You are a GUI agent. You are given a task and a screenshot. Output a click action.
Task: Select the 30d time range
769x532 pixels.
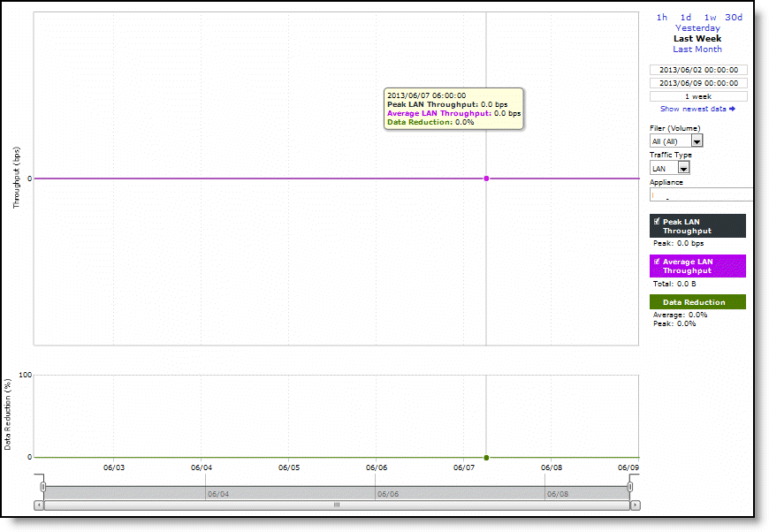734,18
